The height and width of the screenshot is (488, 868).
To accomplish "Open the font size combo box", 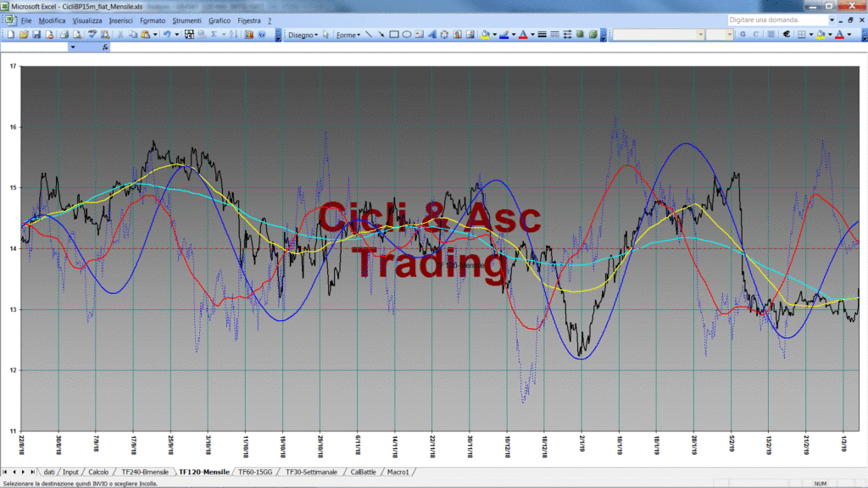I will [x=720, y=34].
